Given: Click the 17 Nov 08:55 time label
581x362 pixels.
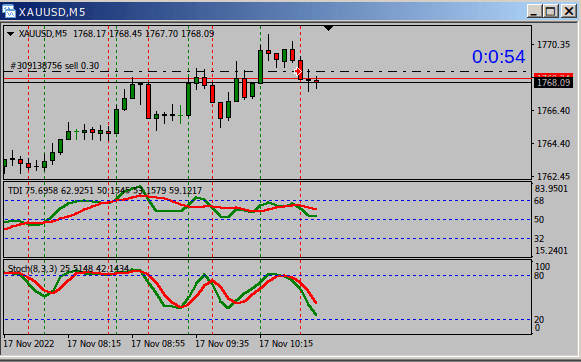Looking at the screenshot, I should pos(158,343).
